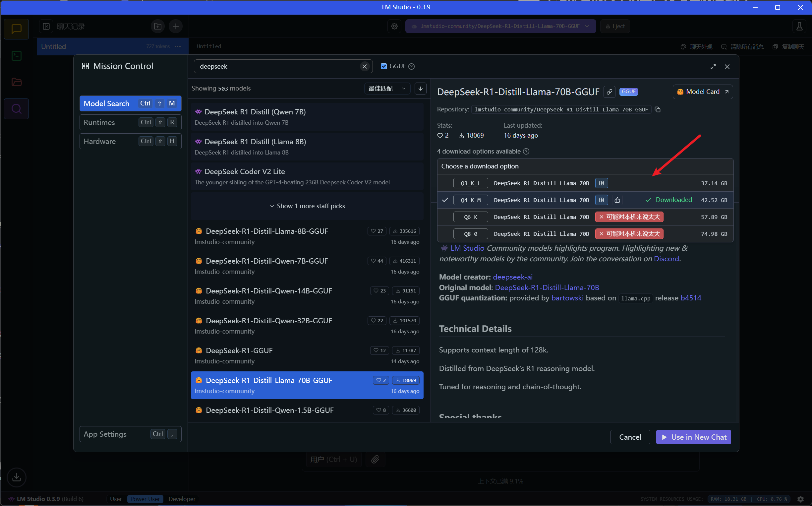Open Q4_K_M file details icon
The image size is (812, 506).
[601, 200]
